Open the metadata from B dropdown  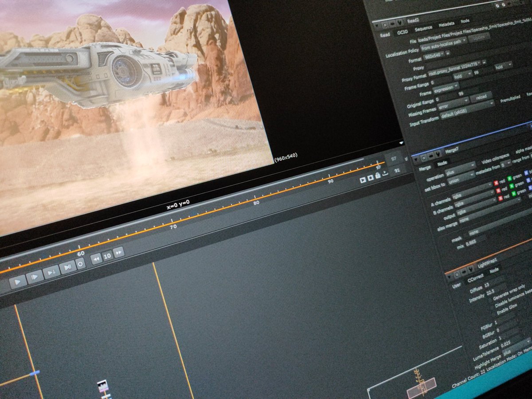tap(506, 165)
